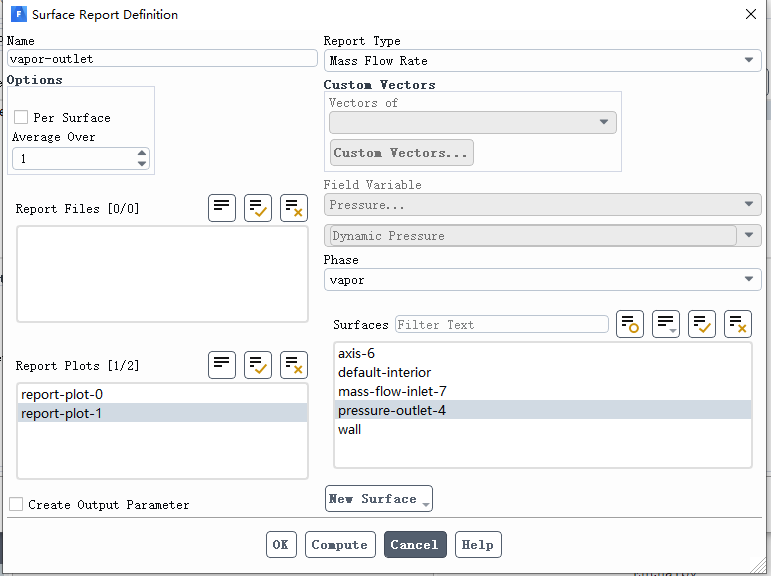
Task: Toggle tree view for Report Plots list
Action: pyautogui.click(x=222, y=365)
